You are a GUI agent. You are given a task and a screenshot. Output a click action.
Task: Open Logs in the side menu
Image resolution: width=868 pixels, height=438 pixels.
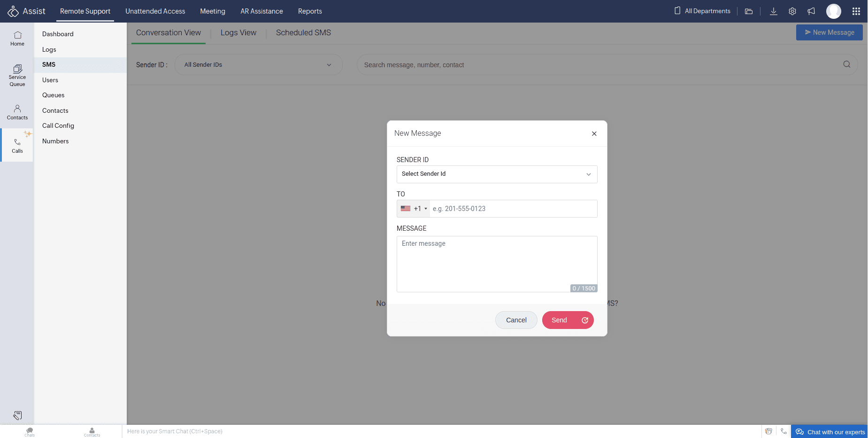click(80, 49)
